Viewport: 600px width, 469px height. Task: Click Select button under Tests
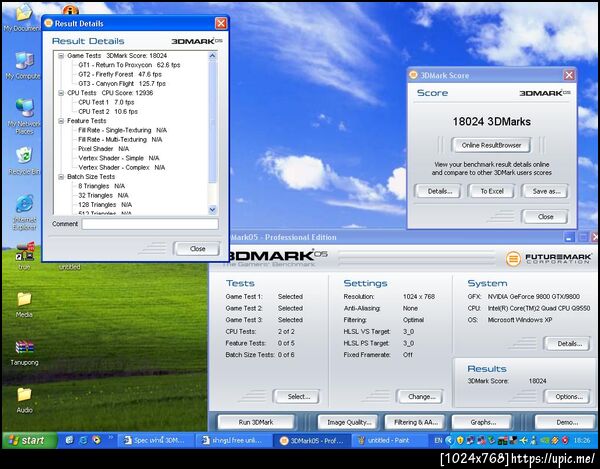298,397
